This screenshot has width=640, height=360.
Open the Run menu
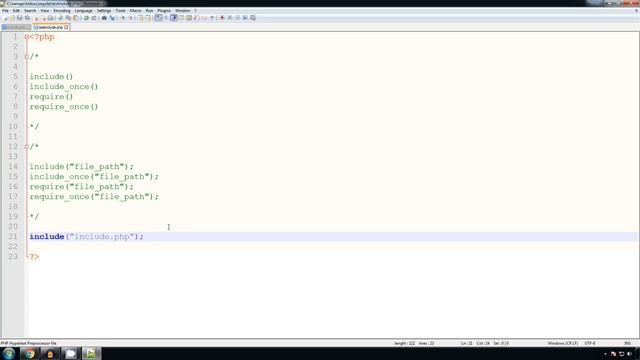(x=149, y=11)
